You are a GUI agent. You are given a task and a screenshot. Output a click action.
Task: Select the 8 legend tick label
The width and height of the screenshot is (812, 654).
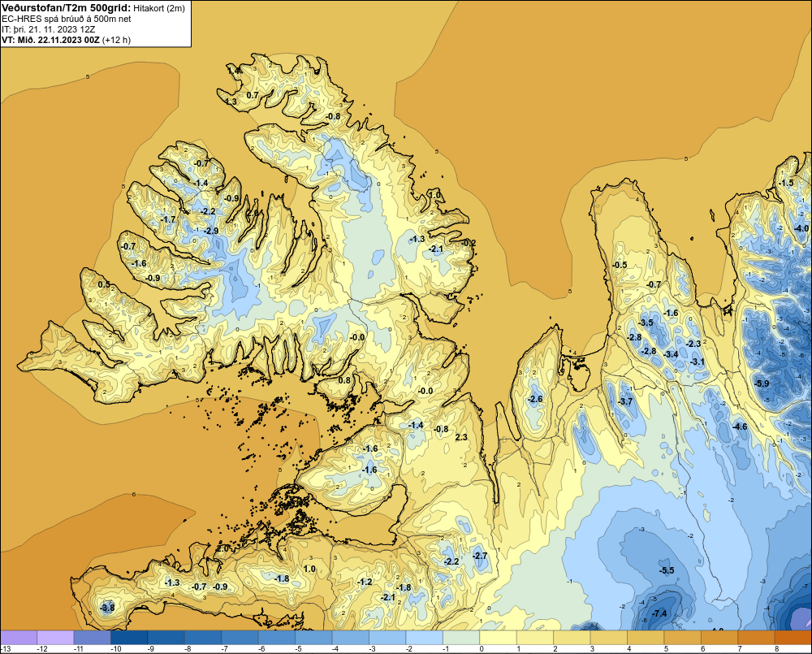pyautogui.click(x=777, y=649)
